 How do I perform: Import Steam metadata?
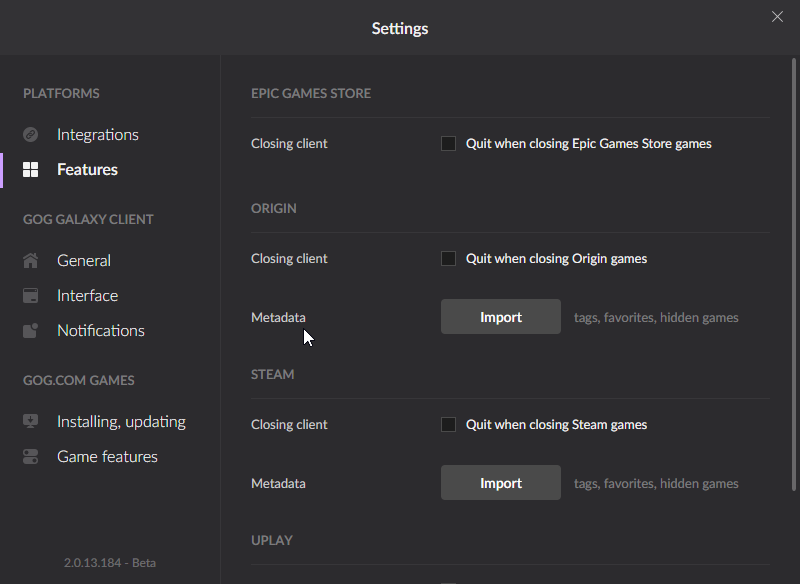pos(501,483)
